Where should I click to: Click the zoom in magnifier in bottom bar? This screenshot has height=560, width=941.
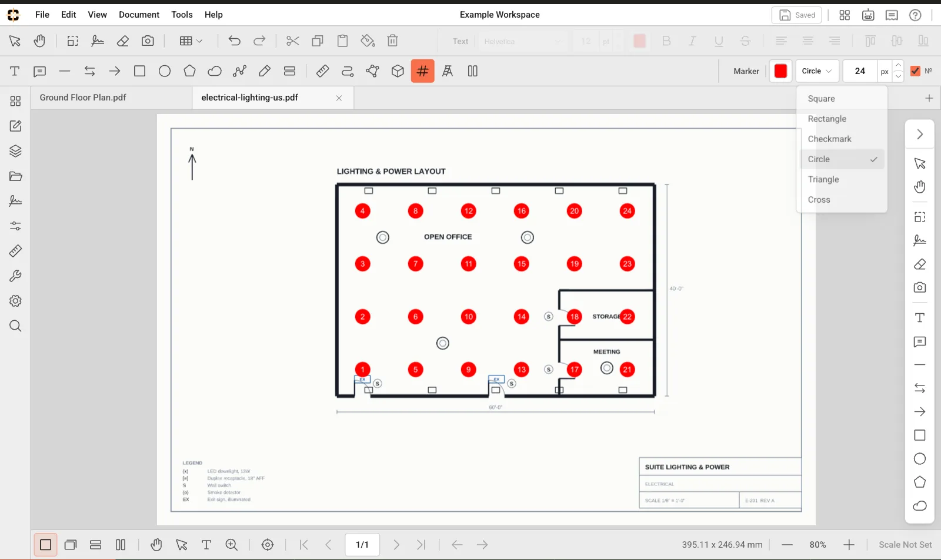point(232,545)
